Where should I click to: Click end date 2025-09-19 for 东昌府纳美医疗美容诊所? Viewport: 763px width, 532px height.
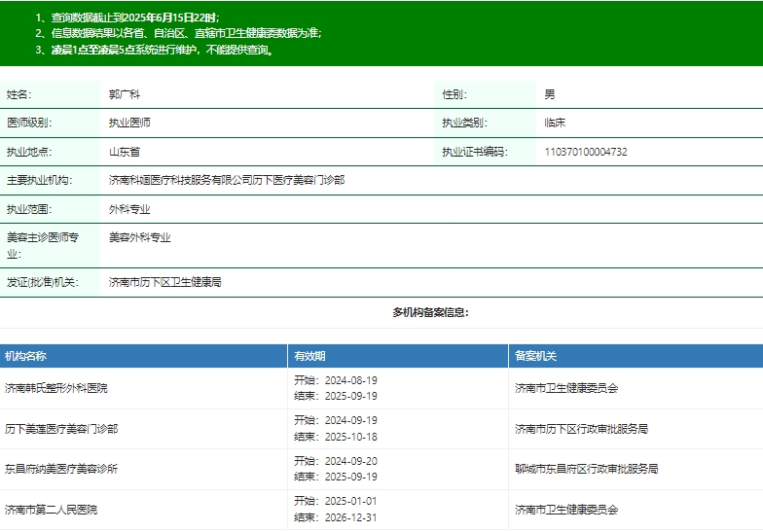click(x=351, y=477)
